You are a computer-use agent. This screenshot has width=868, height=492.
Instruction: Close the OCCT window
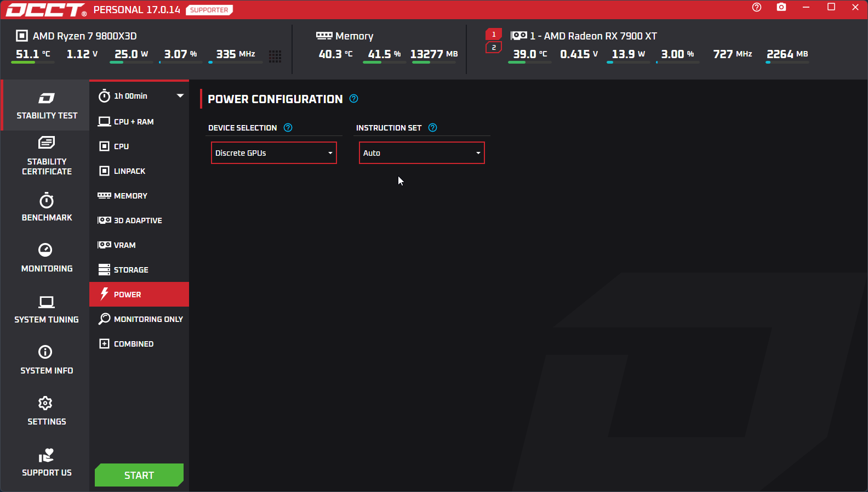tap(855, 7)
